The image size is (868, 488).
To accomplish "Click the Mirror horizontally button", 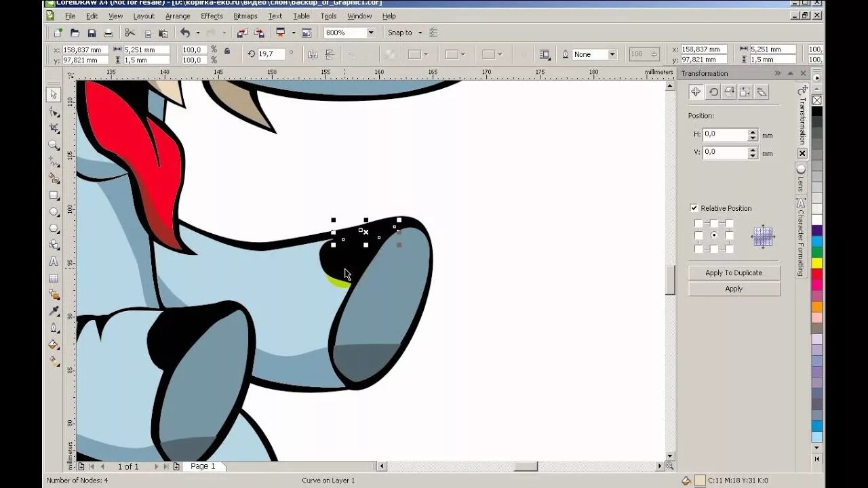I will 313,54.
